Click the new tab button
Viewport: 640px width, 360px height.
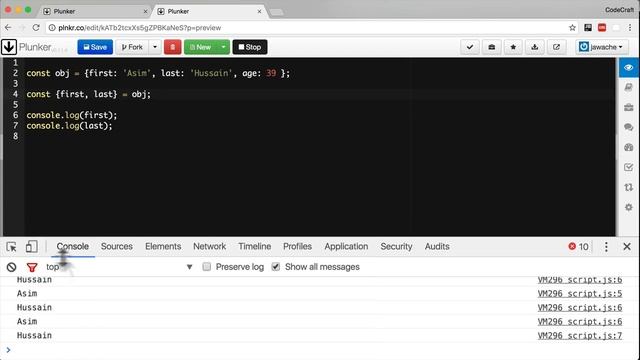click(277, 12)
